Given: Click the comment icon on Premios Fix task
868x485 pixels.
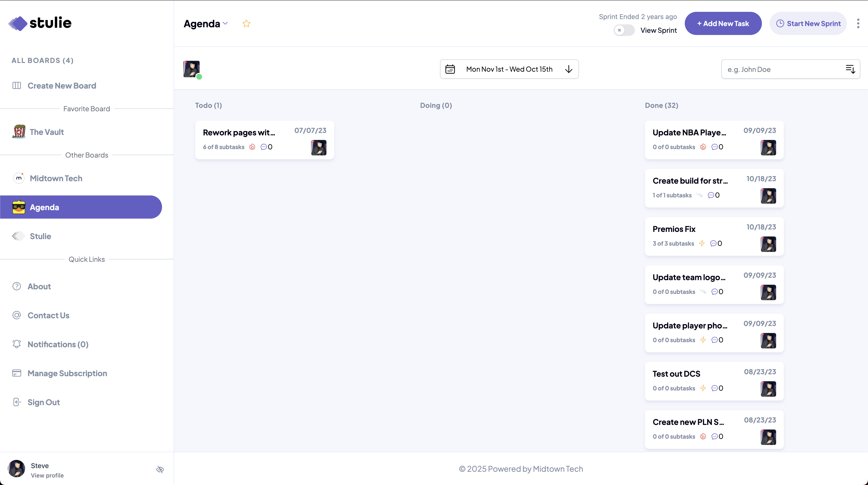Looking at the screenshot, I should tap(713, 243).
